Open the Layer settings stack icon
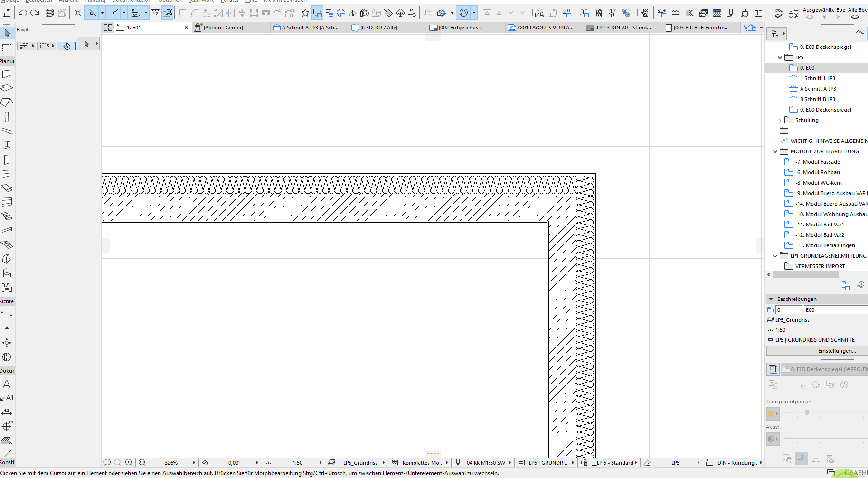868x478 pixels. point(50,13)
